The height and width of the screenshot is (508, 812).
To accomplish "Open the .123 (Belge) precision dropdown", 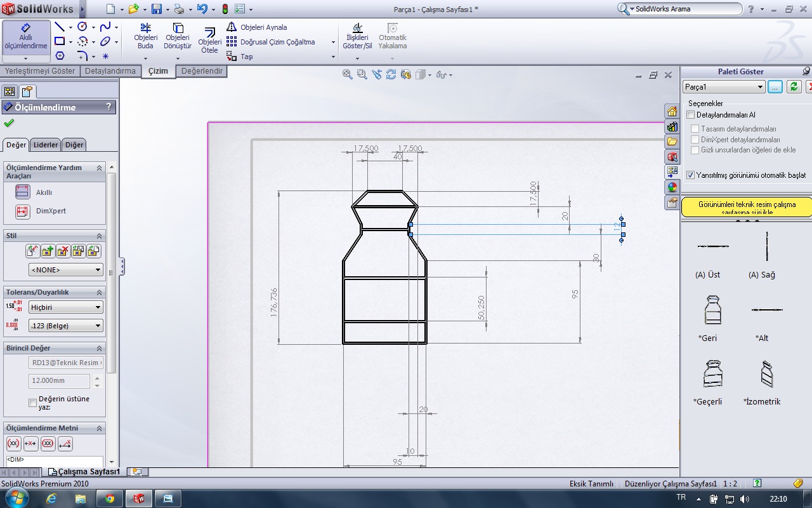I will [x=65, y=326].
